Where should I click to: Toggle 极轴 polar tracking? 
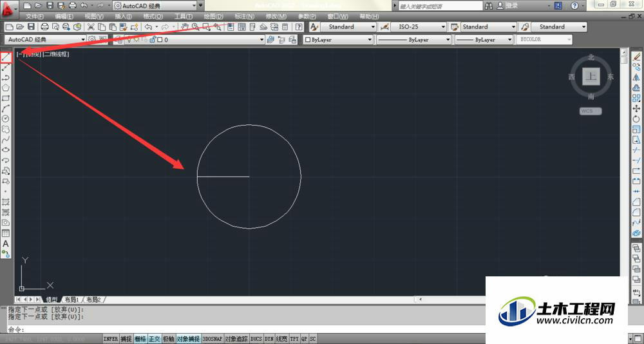click(x=168, y=339)
